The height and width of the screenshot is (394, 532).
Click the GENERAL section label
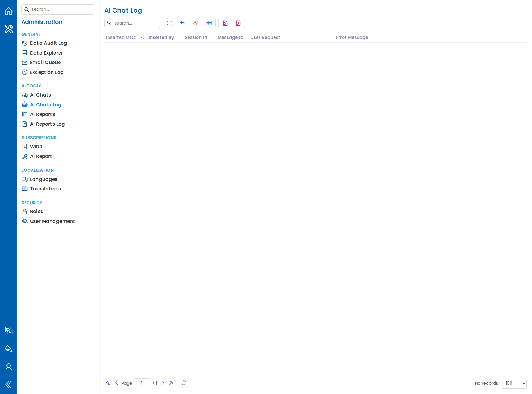31,34
